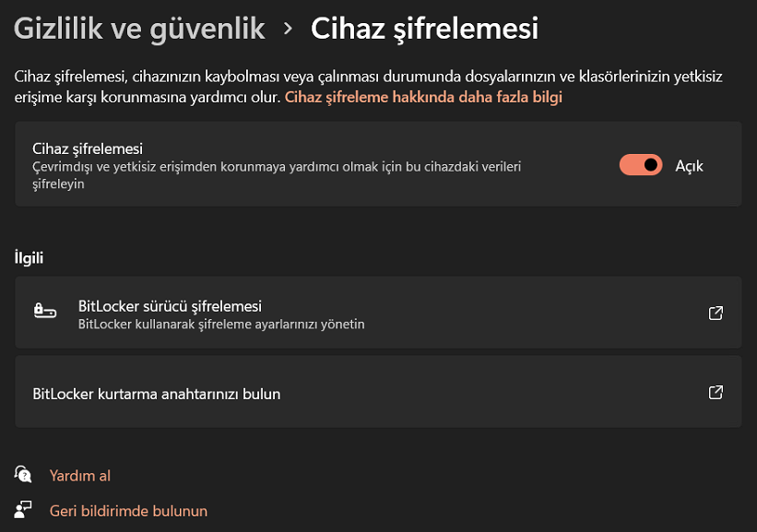Click the feedback person icon beside Geri bildirimde bulunun
The height and width of the screenshot is (532, 757).
coord(22,511)
